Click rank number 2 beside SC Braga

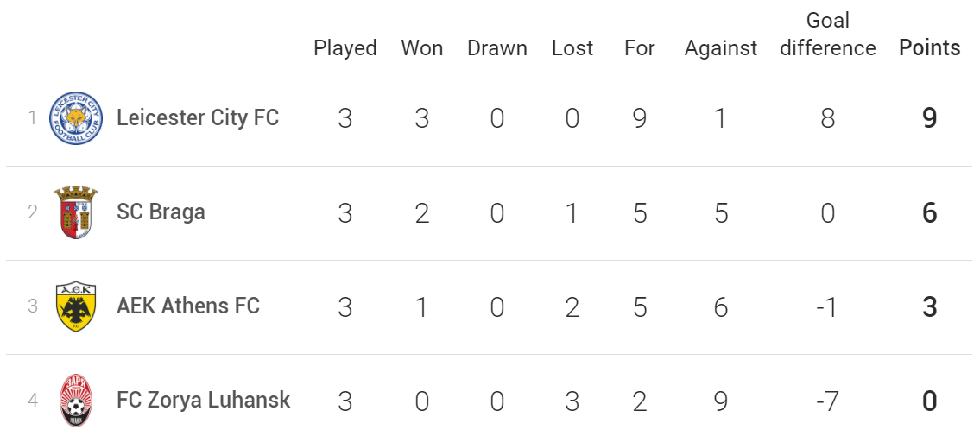coord(33,212)
